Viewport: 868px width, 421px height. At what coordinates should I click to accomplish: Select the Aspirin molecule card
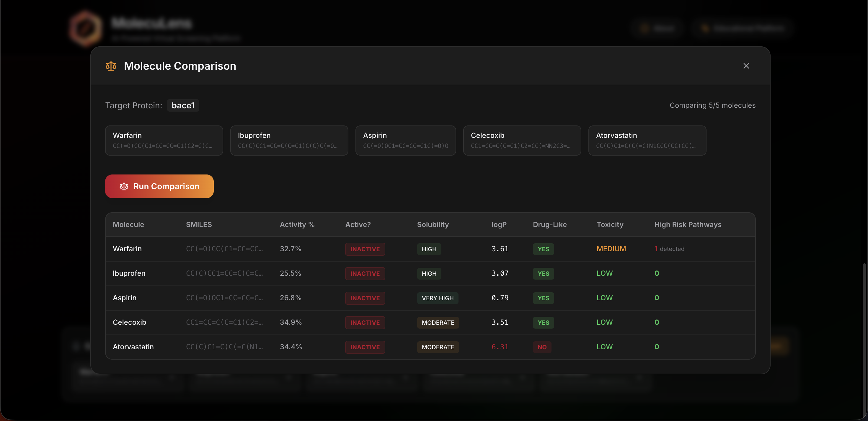(x=405, y=140)
